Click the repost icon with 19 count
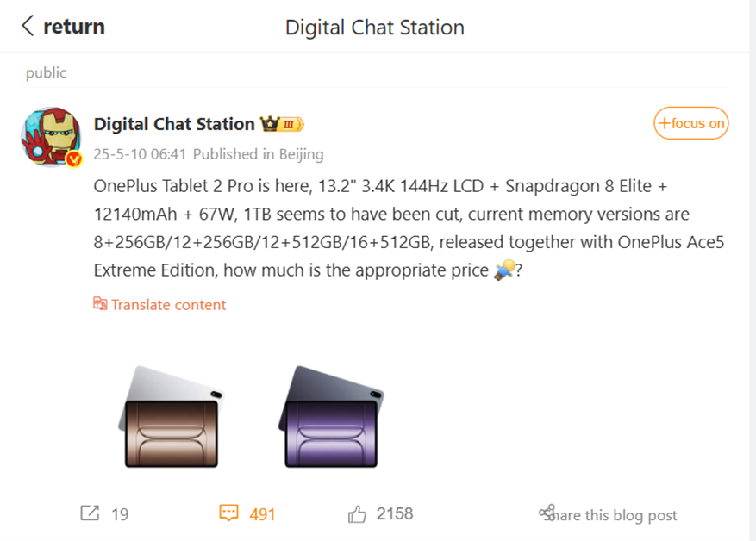Screen dimensions: 756x541 click(90, 513)
